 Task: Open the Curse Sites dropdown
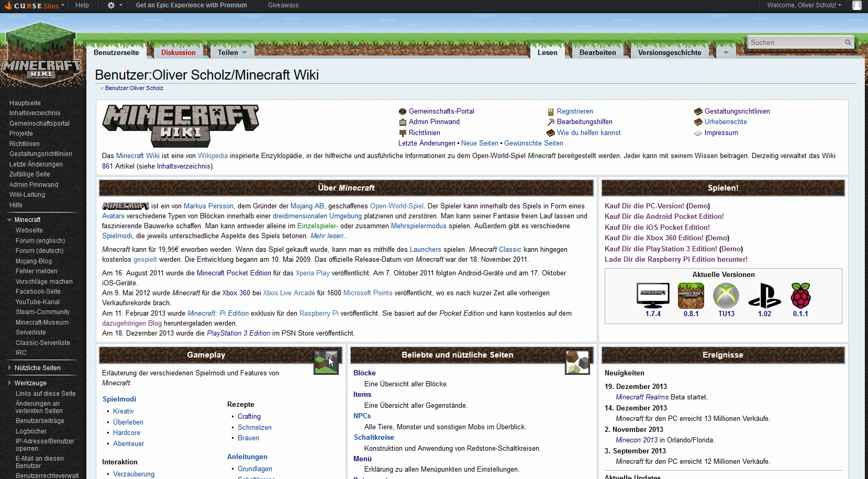tap(35, 5)
